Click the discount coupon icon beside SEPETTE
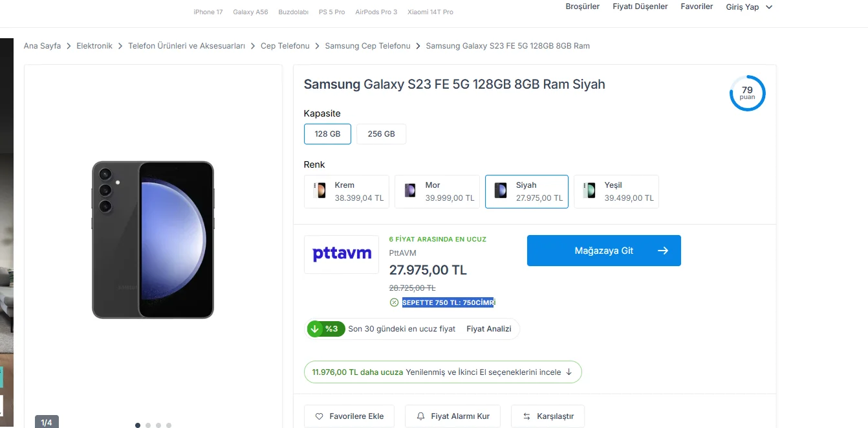Screen dimensions: 868x428 394,302
